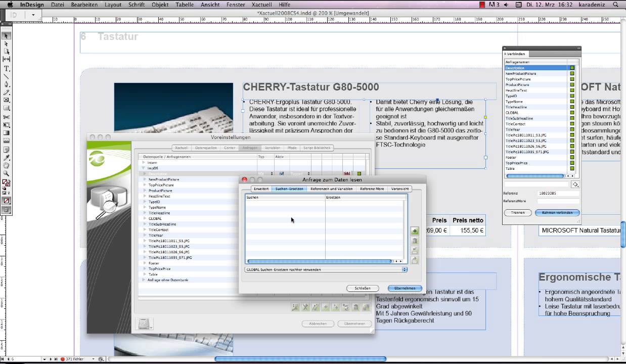Open the Xactuell menu
This screenshot has height=364, width=626.
click(261, 5)
